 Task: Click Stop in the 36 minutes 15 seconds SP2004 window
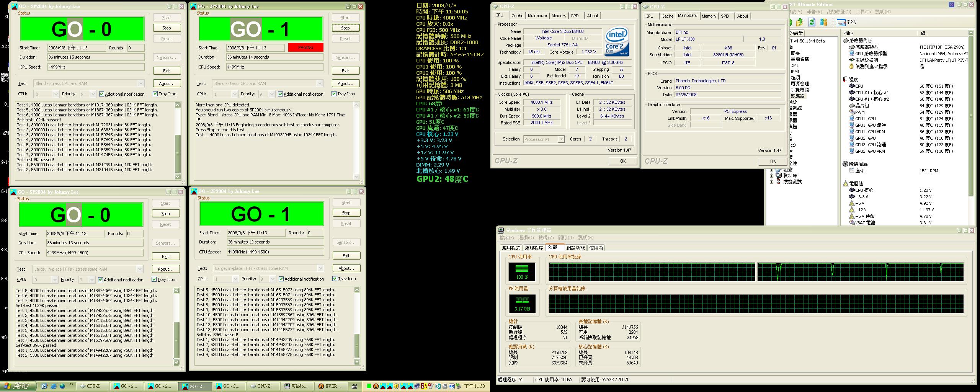[167, 28]
